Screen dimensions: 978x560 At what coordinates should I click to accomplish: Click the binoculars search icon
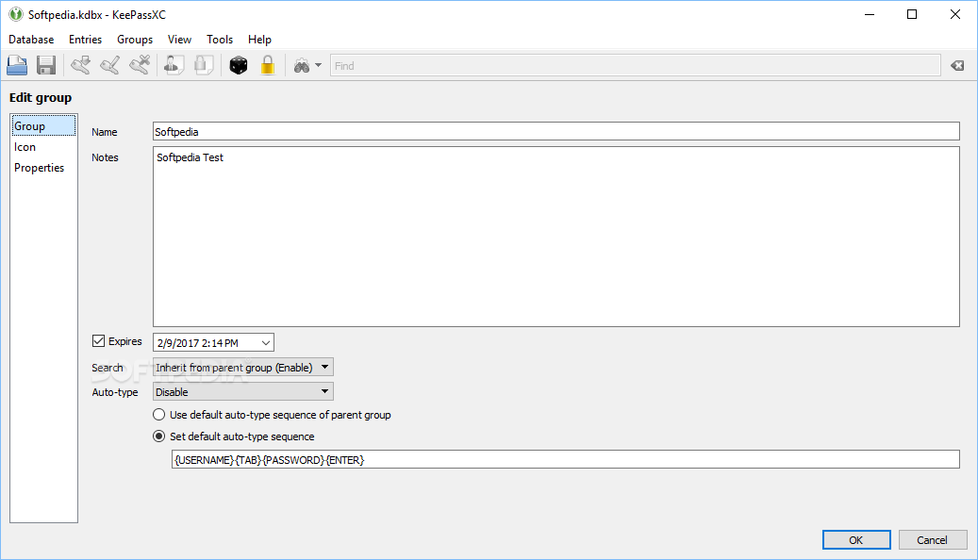302,65
